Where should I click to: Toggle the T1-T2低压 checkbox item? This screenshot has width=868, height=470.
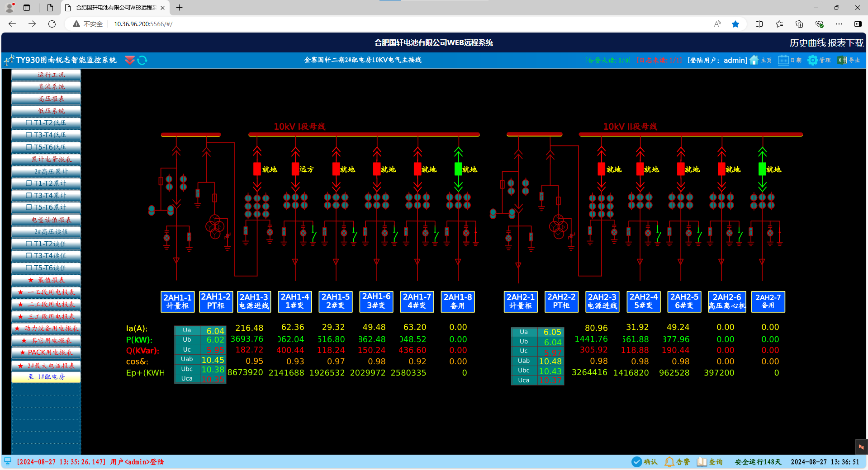[x=46, y=123]
